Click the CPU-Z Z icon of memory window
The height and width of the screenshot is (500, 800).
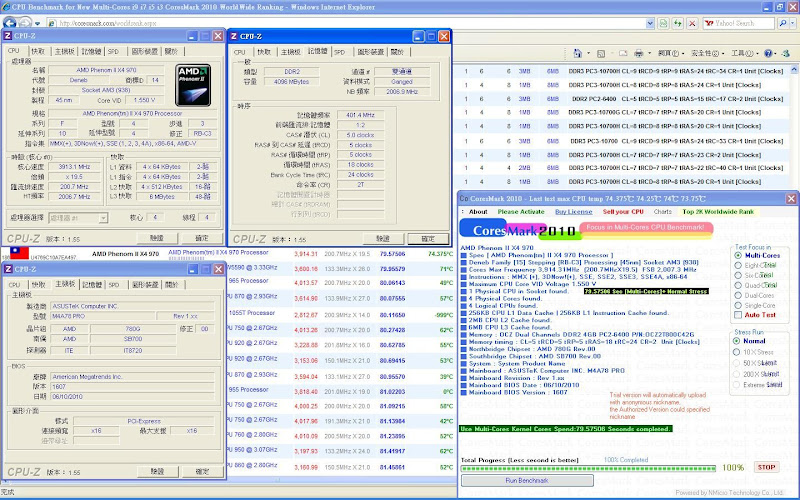point(234,36)
